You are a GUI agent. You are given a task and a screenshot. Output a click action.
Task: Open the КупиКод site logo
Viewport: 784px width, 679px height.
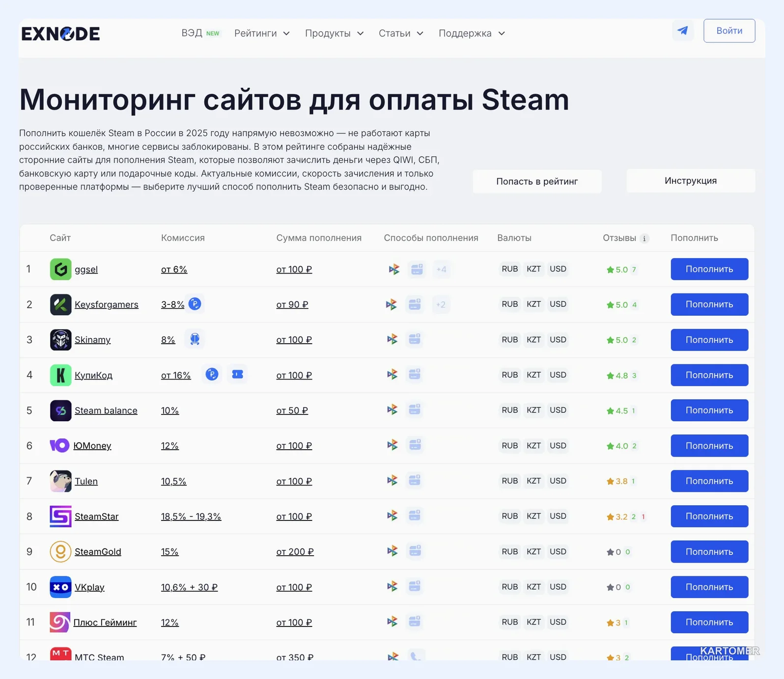tap(61, 375)
